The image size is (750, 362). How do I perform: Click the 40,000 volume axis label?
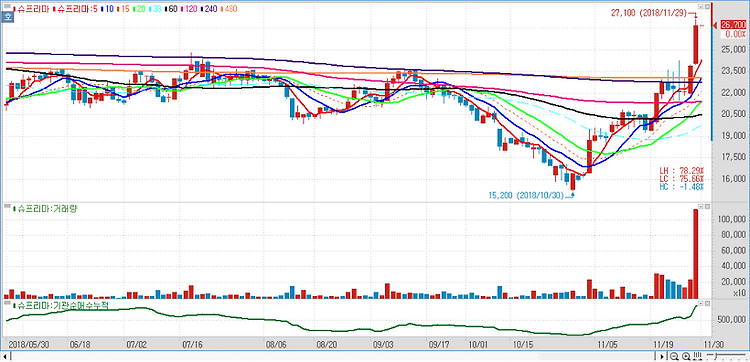pyautogui.click(x=733, y=266)
